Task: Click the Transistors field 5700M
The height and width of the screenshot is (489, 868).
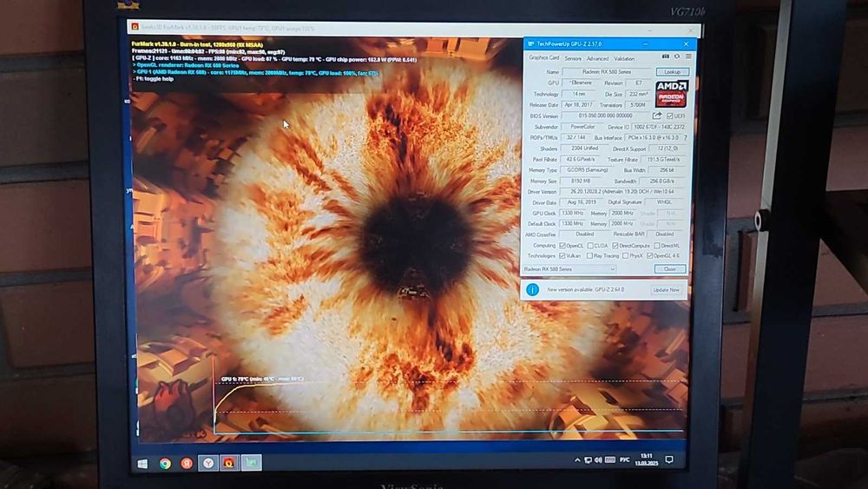Action: (x=638, y=105)
